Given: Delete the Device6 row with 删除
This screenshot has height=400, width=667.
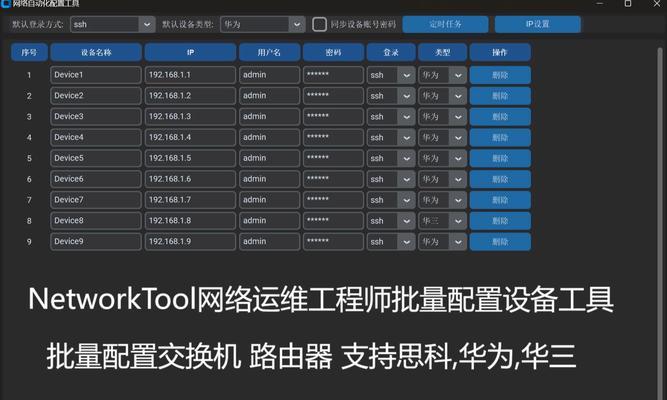Looking at the screenshot, I should 500,180.
